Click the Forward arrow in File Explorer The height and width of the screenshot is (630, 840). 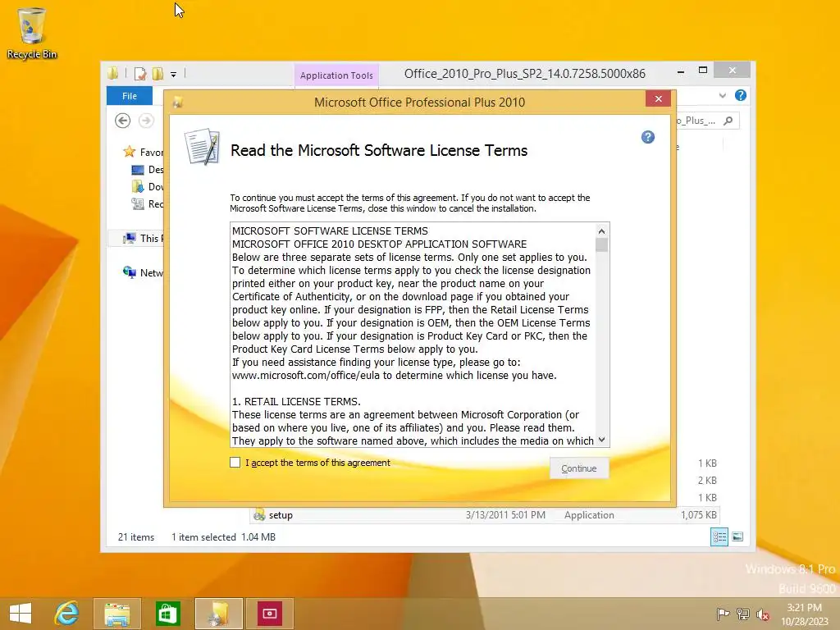(146, 121)
